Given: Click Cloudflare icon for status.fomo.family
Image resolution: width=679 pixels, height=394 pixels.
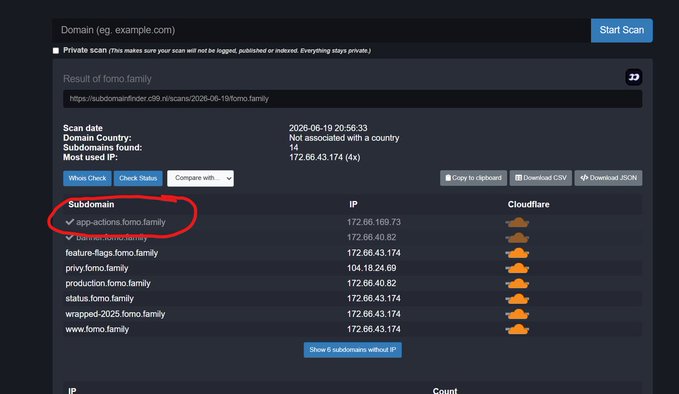Looking at the screenshot, I should point(517,299).
